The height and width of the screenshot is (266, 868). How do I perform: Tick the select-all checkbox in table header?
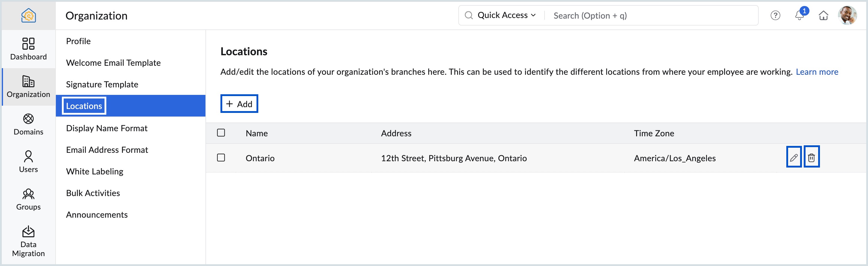point(221,133)
